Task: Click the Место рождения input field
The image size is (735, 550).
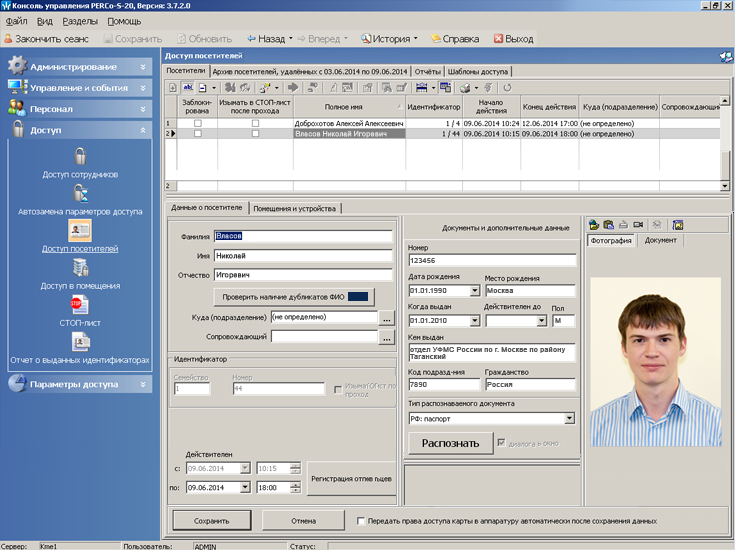Action: tap(530, 291)
